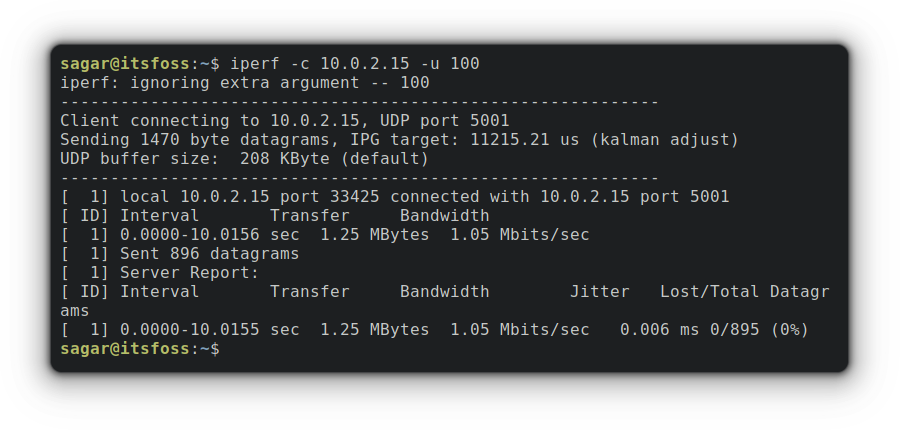The height and width of the screenshot is (430, 900).
Task: Click the first 'Bandwidth' column header
Action: click(444, 216)
